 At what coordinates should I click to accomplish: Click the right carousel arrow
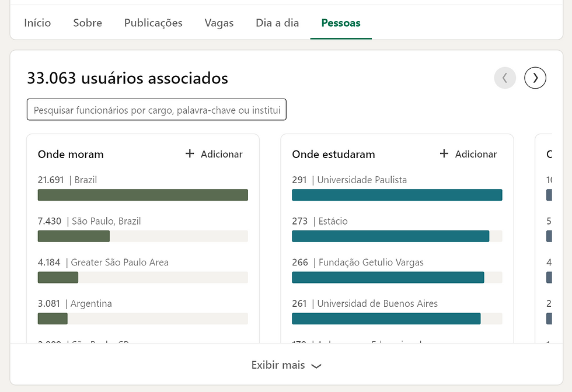535,78
